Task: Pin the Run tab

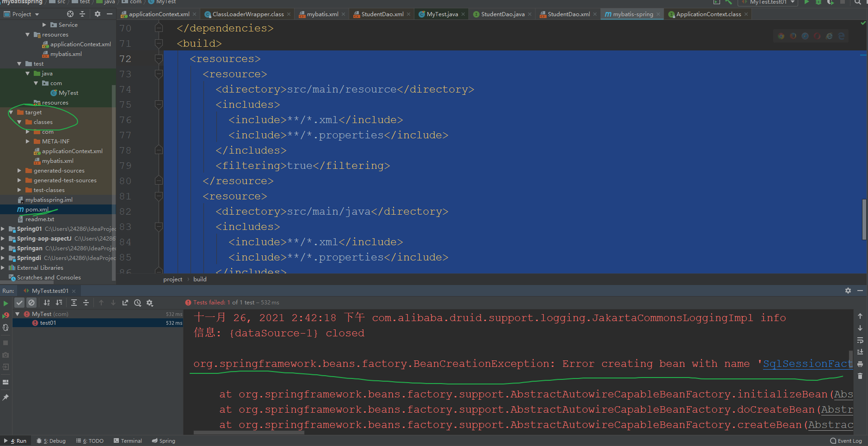Action: coord(6,397)
